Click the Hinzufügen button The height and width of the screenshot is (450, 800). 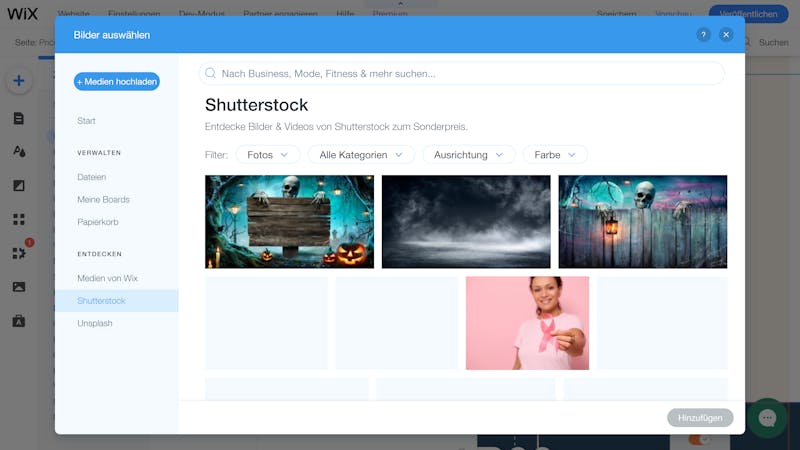click(x=700, y=418)
